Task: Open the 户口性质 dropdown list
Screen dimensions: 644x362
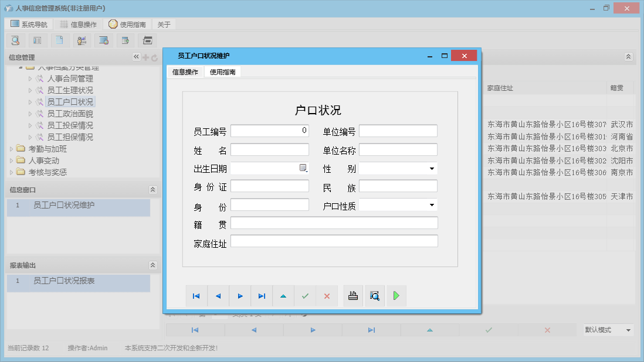Action: pos(432,205)
